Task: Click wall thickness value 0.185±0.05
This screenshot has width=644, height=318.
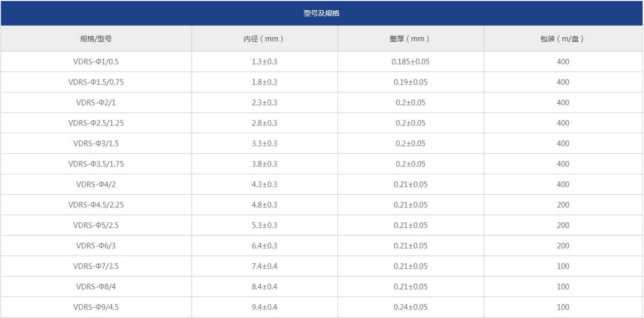Action: 410,62
